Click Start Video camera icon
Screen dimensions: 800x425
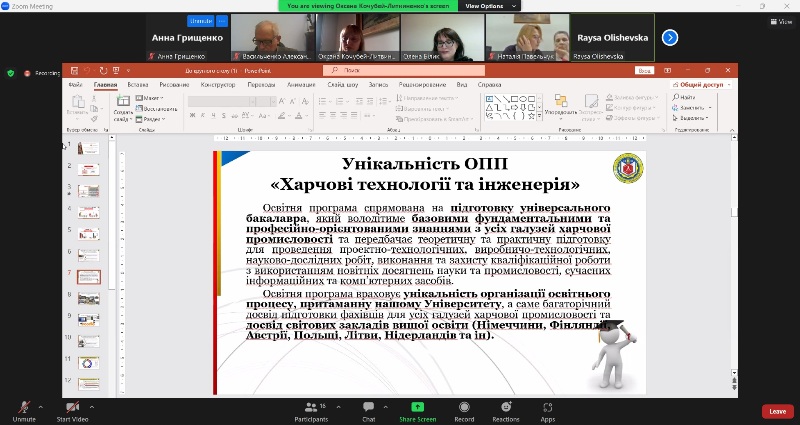pos(72,407)
